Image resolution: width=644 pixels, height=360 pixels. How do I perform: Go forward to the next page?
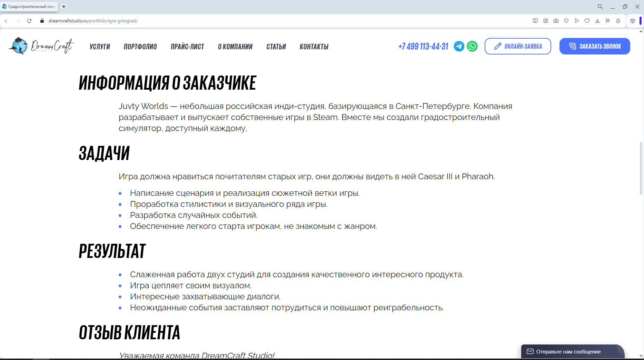[x=19, y=21]
